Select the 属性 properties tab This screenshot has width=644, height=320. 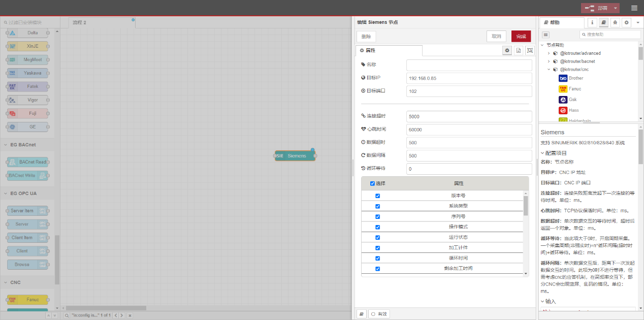point(389,50)
